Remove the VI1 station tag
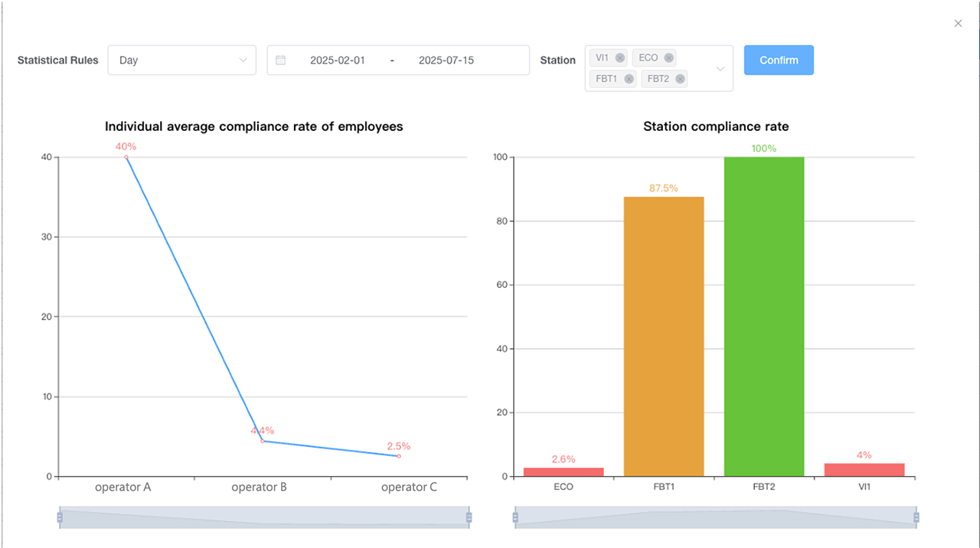The image size is (980, 548). click(x=620, y=58)
